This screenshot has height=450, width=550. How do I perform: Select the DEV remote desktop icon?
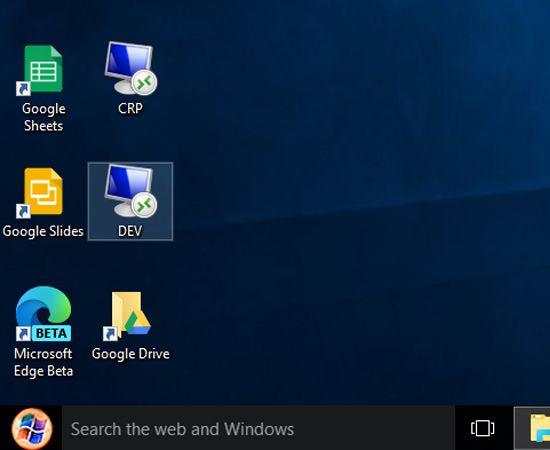click(x=130, y=191)
